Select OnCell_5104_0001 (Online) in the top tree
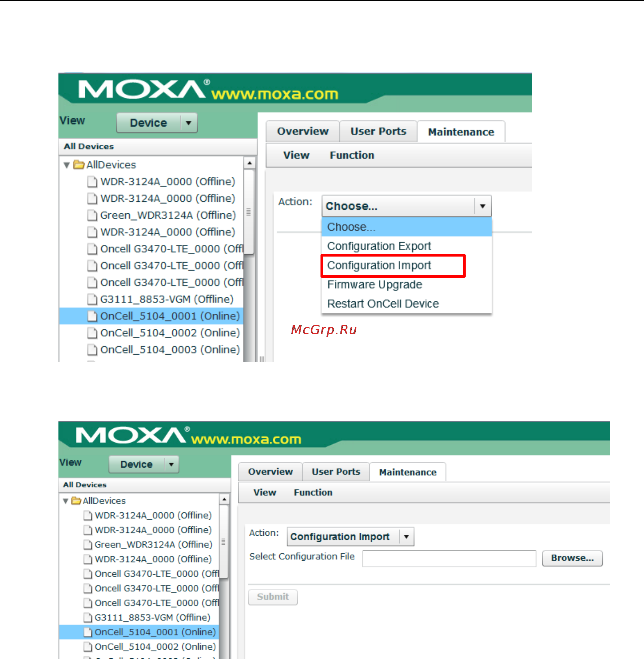The width and height of the screenshot is (644, 659). click(x=151, y=316)
